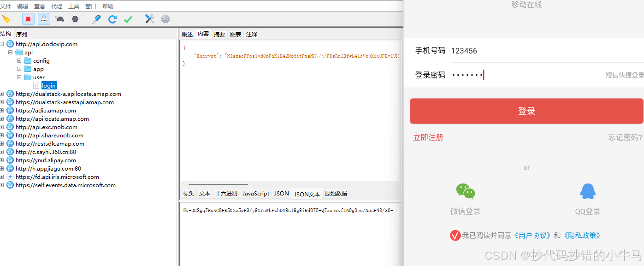Click the blue repeat request arrow icon
This screenshot has width=644, height=266.
coord(112,19)
